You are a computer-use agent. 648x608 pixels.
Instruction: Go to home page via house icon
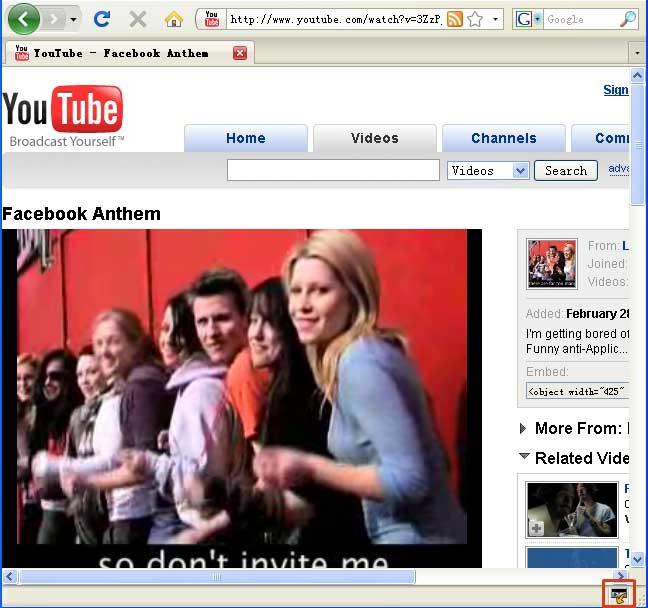(174, 19)
